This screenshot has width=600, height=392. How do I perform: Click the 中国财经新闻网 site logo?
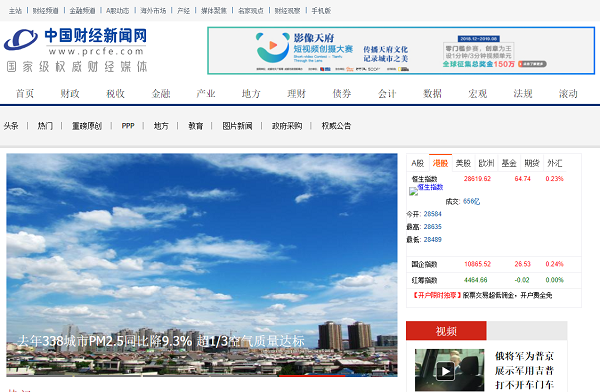76,50
